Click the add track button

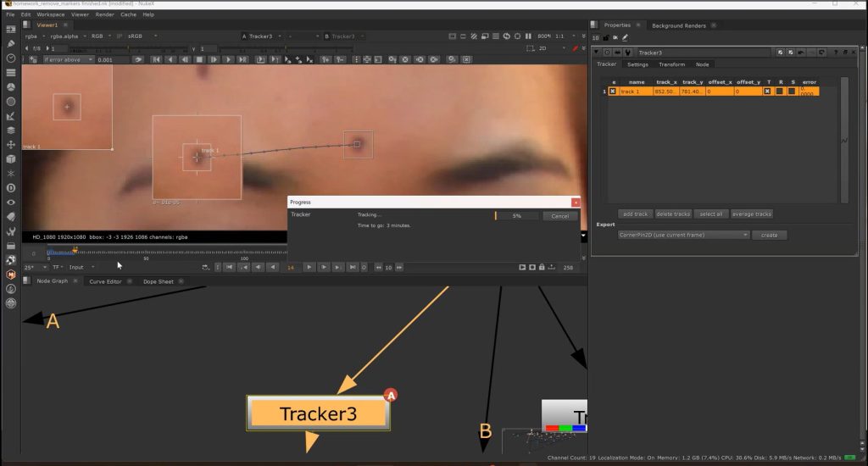tap(635, 214)
